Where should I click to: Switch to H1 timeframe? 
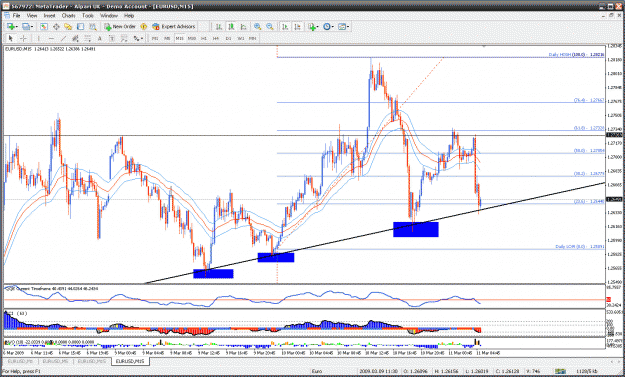(204, 38)
